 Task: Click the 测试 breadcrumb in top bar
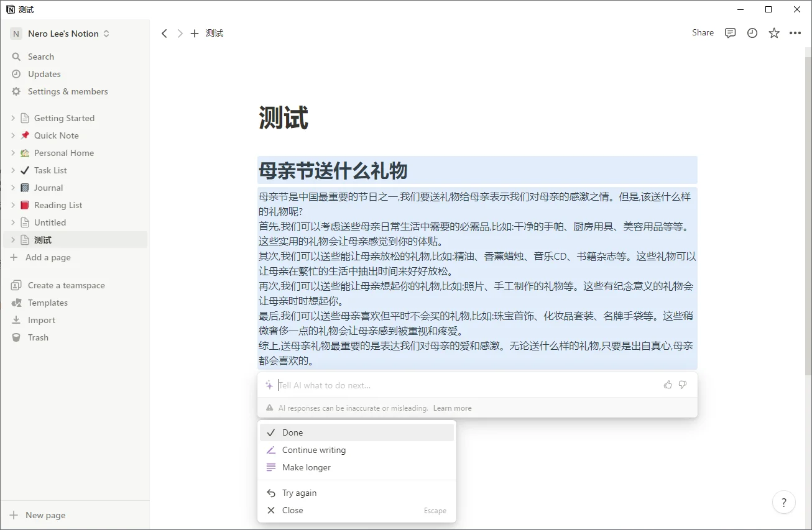point(215,34)
